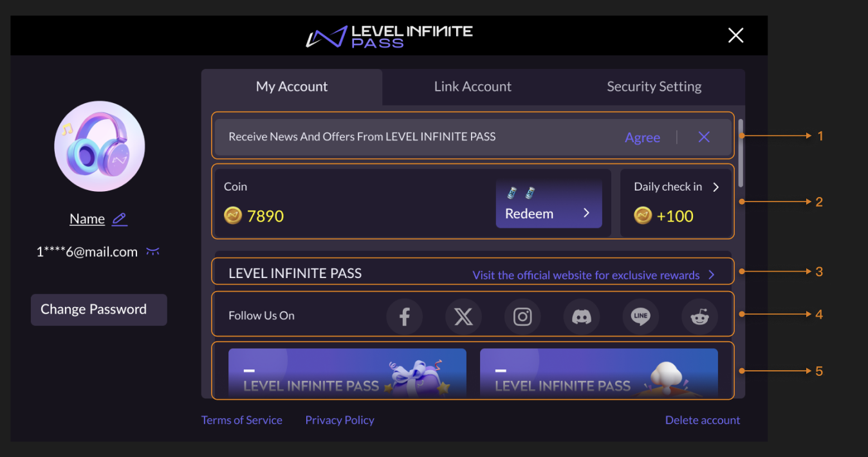Open the X social media icon
The height and width of the screenshot is (457, 868).
(463, 316)
